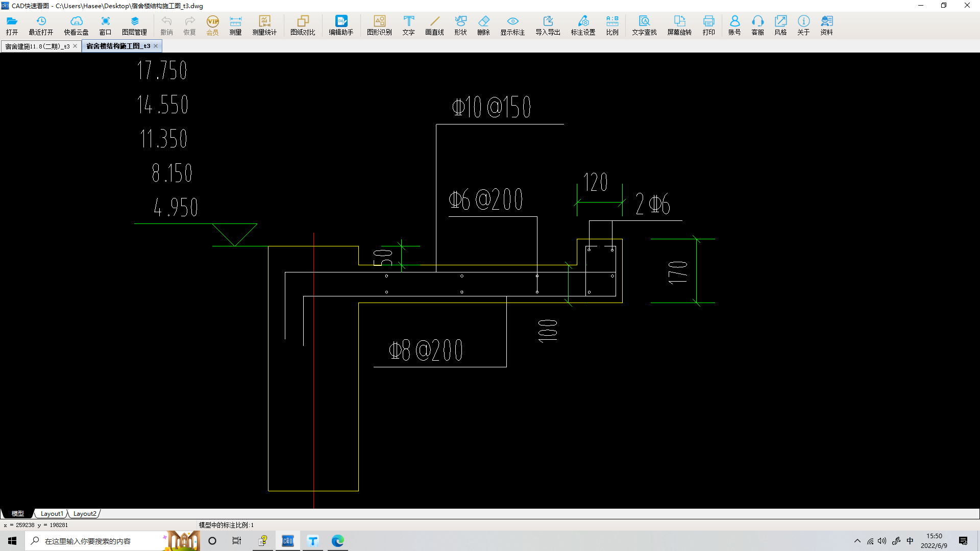Screen dimensions: 980x551
Task: Open the 快看云盘 cloud drive
Action: pyautogui.click(x=76, y=25)
